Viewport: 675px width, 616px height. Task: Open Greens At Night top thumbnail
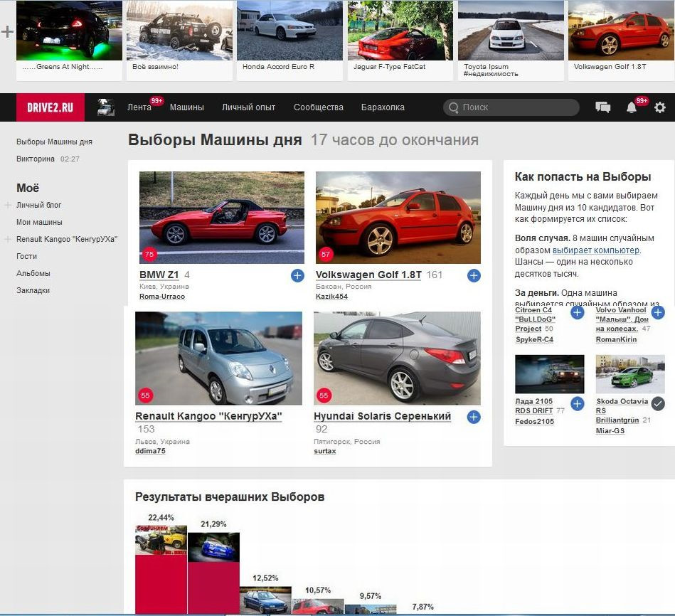tap(69, 30)
